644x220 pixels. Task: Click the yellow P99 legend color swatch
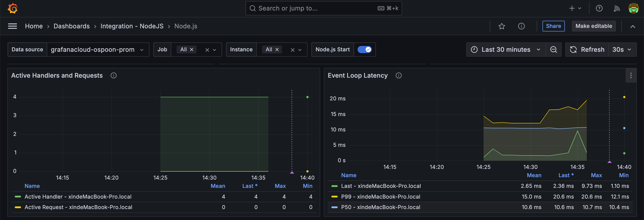tap(334, 197)
